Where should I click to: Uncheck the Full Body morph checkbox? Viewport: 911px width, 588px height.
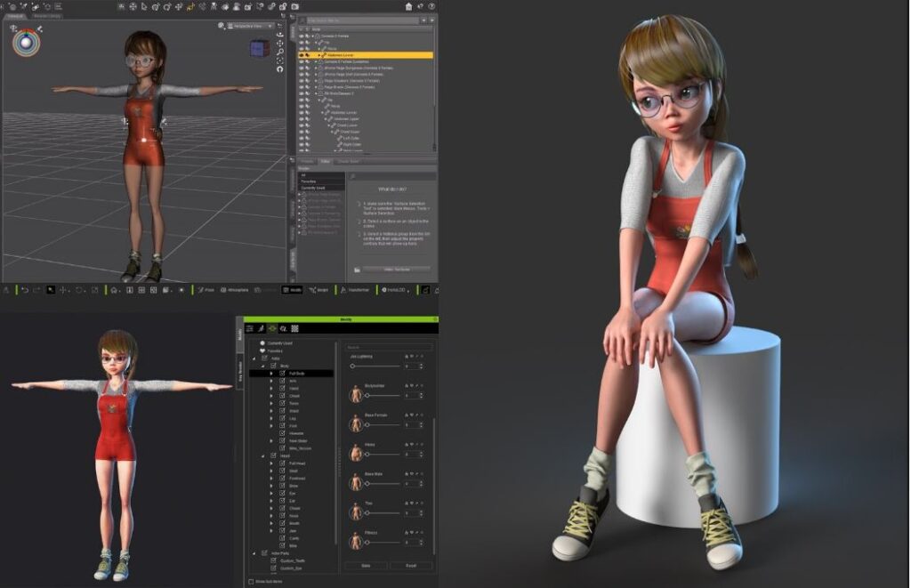(x=281, y=372)
